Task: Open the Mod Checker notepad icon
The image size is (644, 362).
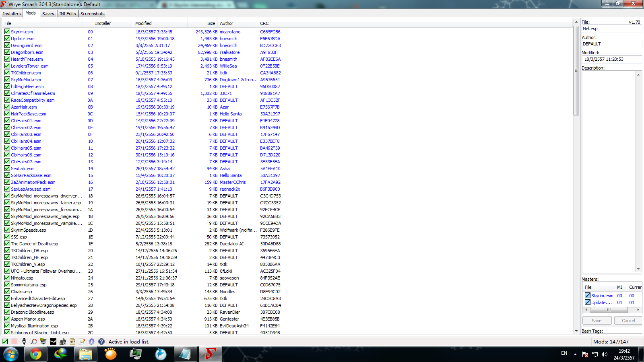Action: pyautogui.click(x=82, y=341)
